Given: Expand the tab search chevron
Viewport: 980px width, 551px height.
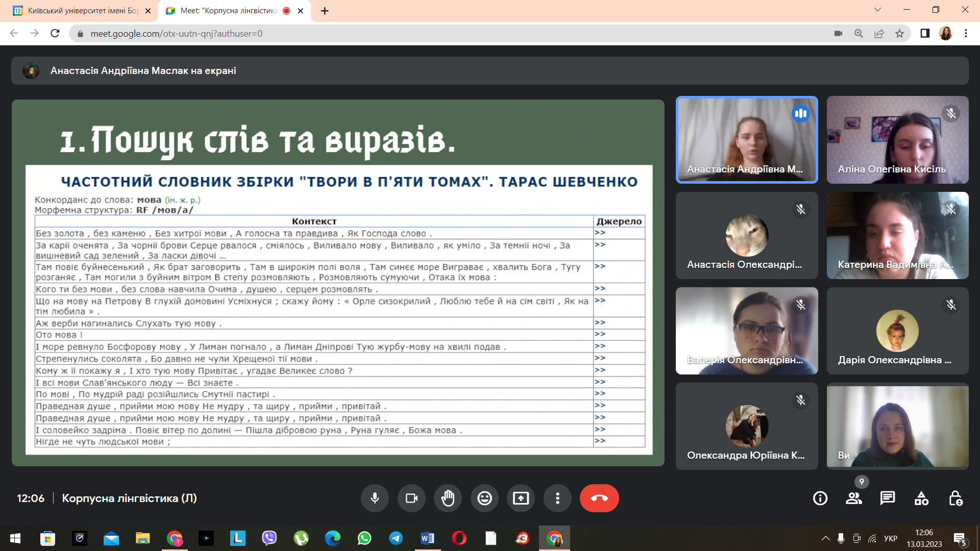Looking at the screenshot, I should click(x=877, y=10).
